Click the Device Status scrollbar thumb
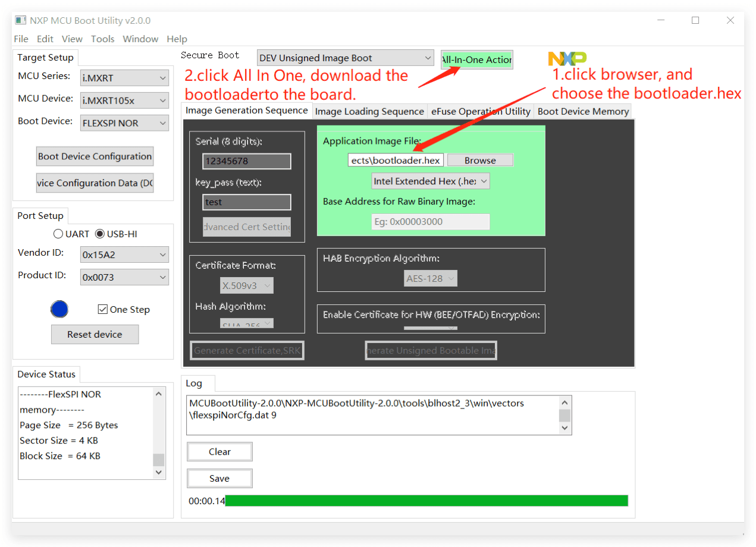The image size is (756, 547). 158,460
